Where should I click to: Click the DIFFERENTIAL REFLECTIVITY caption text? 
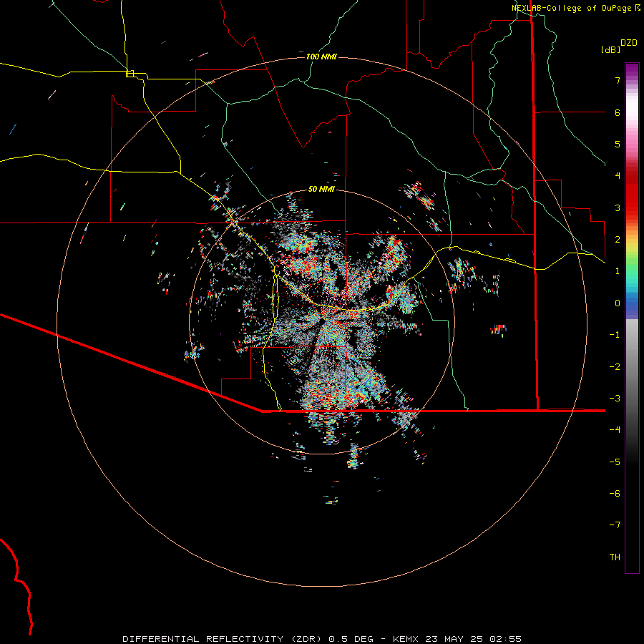pos(203,639)
